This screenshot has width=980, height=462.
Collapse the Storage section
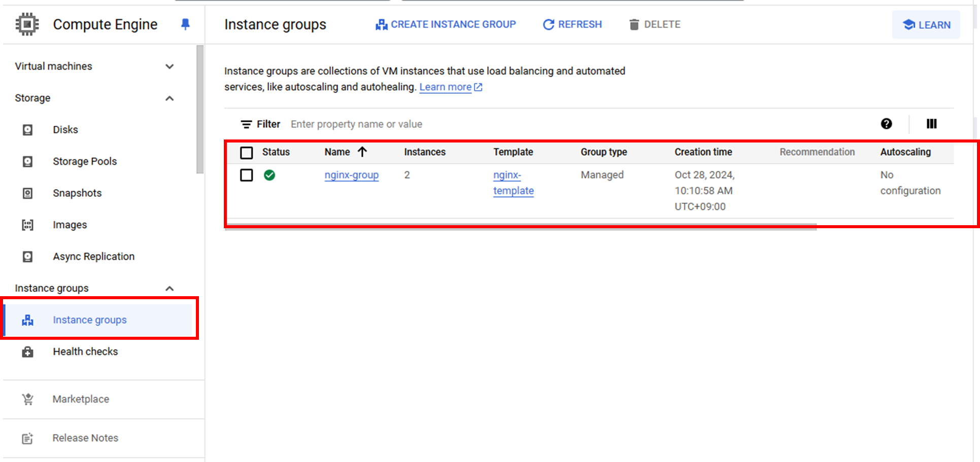170,98
